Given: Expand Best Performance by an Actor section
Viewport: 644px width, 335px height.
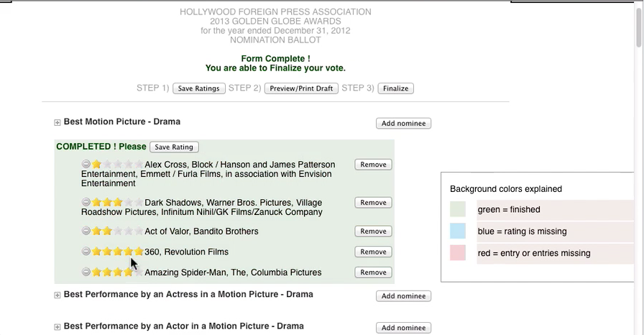Looking at the screenshot, I should (x=57, y=327).
